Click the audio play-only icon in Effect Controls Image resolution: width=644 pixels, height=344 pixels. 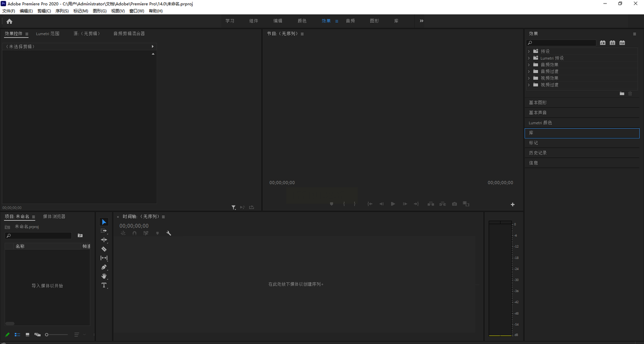pos(242,207)
